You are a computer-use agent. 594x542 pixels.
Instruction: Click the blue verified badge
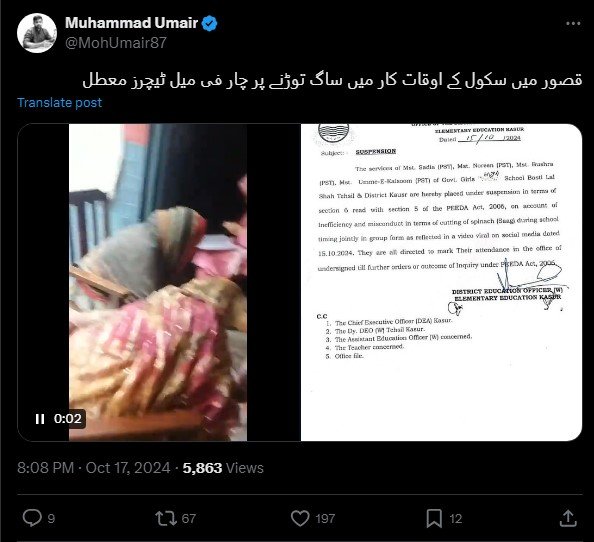tap(209, 23)
